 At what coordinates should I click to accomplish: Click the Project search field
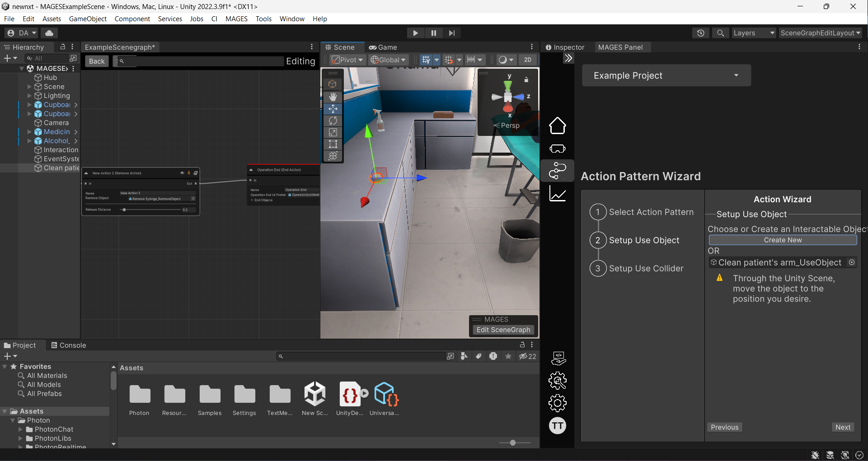click(x=361, y=356)
